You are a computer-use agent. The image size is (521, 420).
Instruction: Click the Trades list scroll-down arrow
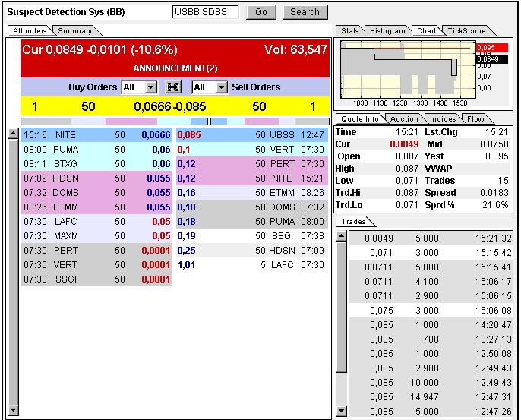coord(342,412)
